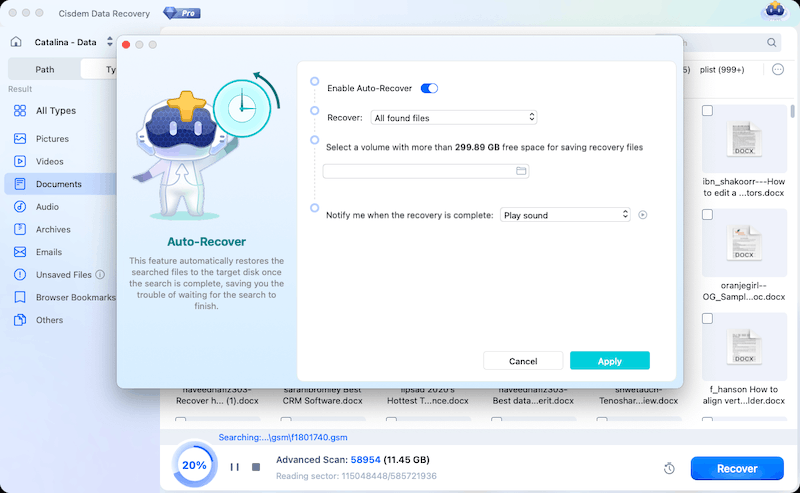Click the account avatar icon top right
Screen dimensions: 800x493
pyautogui.click(x=774, y=11)
